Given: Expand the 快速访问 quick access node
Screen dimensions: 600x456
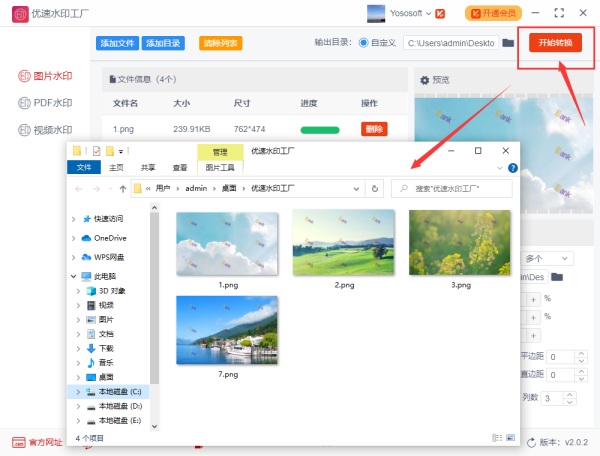Looking at the screenshot, I should [74, 218].
